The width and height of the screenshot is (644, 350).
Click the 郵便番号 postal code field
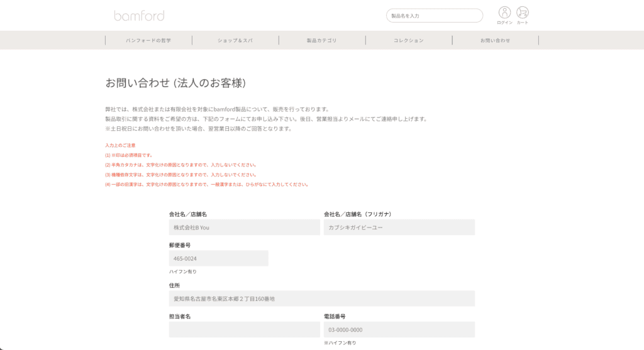coord(218,258)
